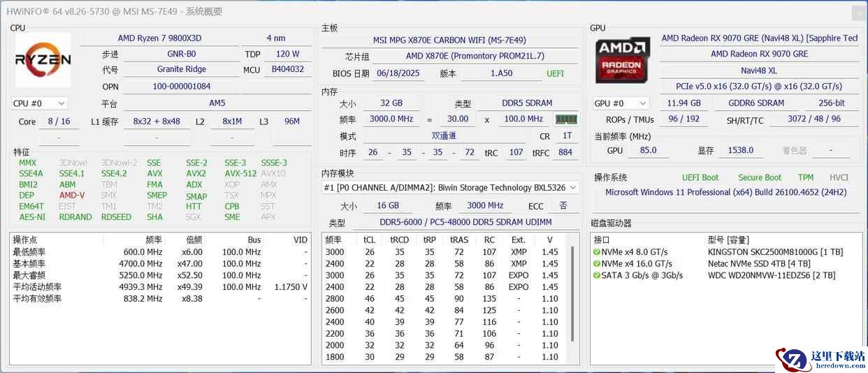This screenshot has width=868, height=373.
Task: Click the UEFI label beside the BIOS version
Action: [x=556, y=73]
